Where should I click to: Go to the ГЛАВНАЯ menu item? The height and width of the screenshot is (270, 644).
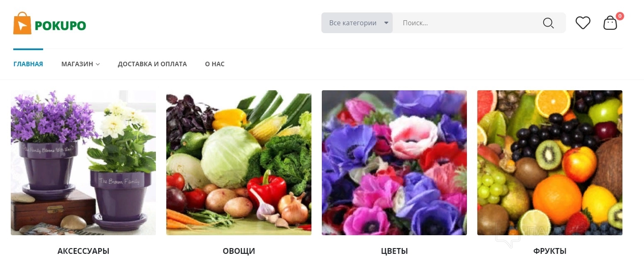pos(28,64)
